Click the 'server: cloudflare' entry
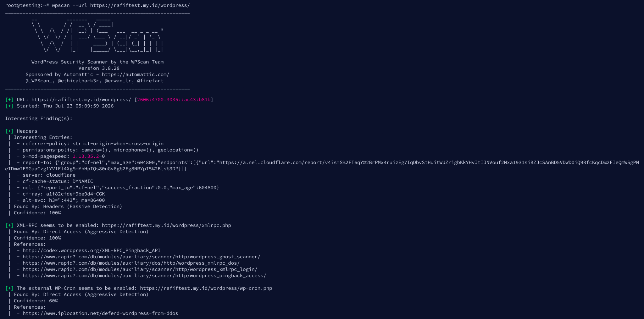This screenshot has height=319, width=644. coord(49,175)
